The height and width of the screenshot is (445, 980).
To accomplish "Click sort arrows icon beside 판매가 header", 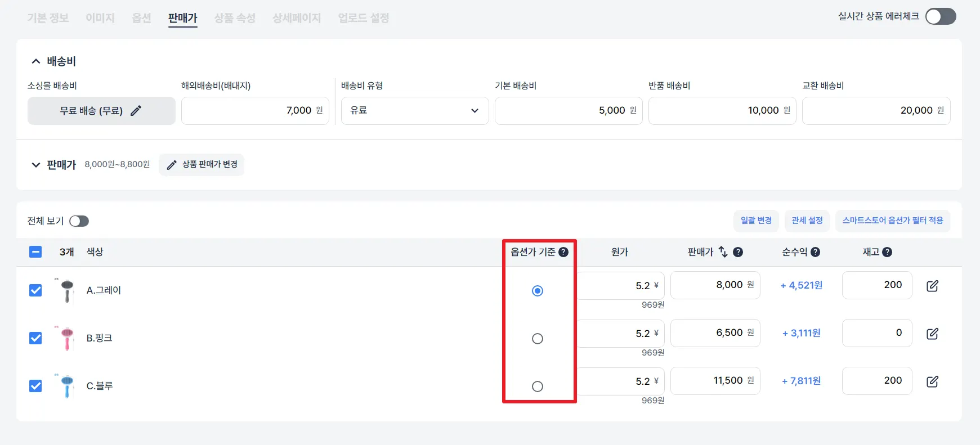I will (723, 252).
